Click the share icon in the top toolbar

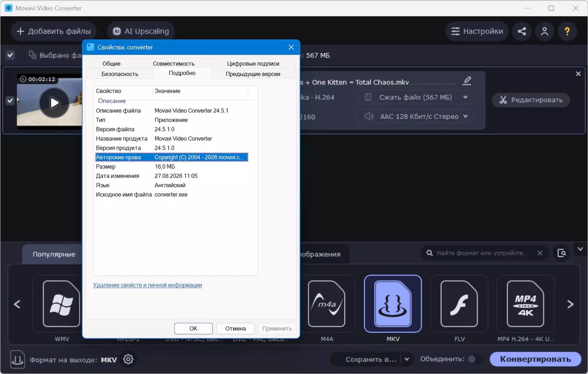522,31
